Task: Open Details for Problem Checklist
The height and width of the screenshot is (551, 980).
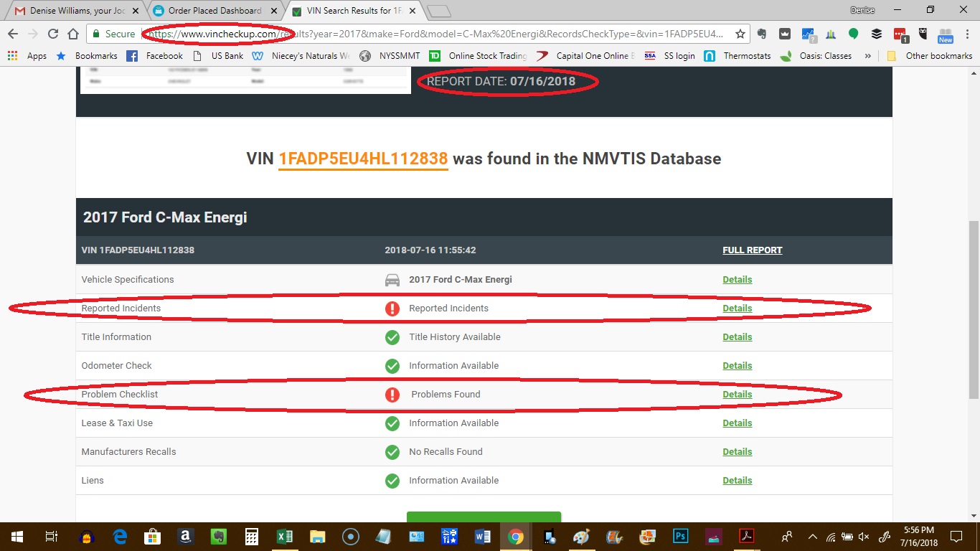Action: click(x=737, y=395)
